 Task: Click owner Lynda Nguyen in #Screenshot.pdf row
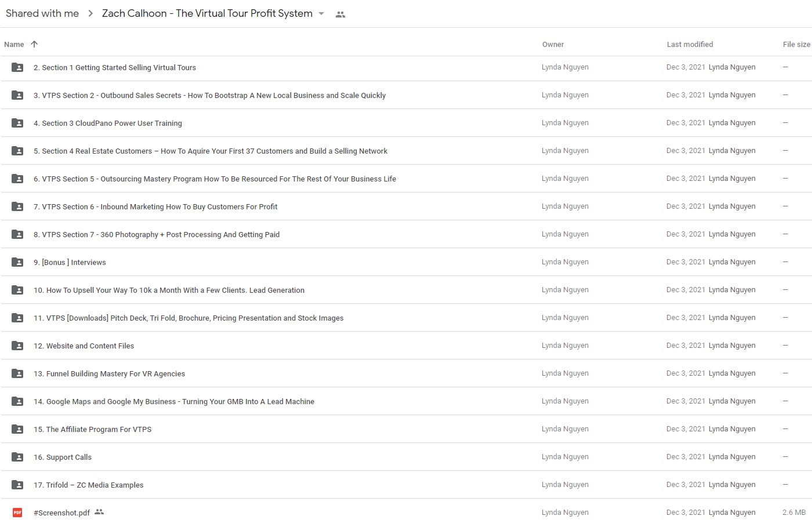(x=565, y=512)
